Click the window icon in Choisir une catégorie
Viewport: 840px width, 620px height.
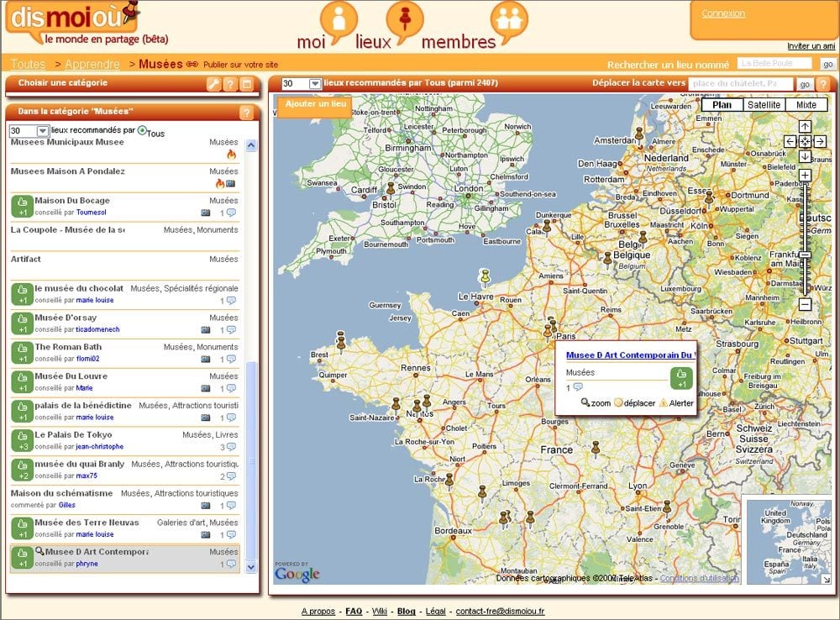tap(246, 84)
